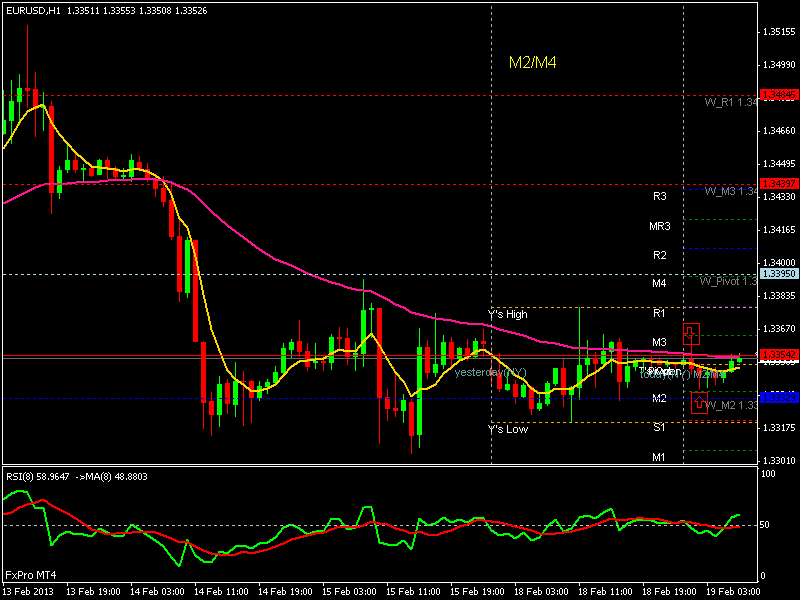
Task: Click the 14 Feb 03:00 time label
Action: pos(157,592)
